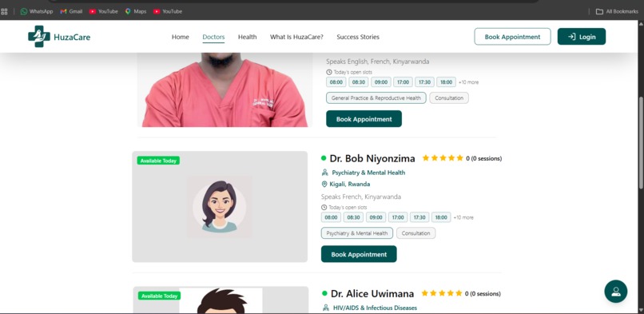Select the Doctors nav item
This screenshot has height=314, width=644.
pyautogui.click(x=213, y=37)
